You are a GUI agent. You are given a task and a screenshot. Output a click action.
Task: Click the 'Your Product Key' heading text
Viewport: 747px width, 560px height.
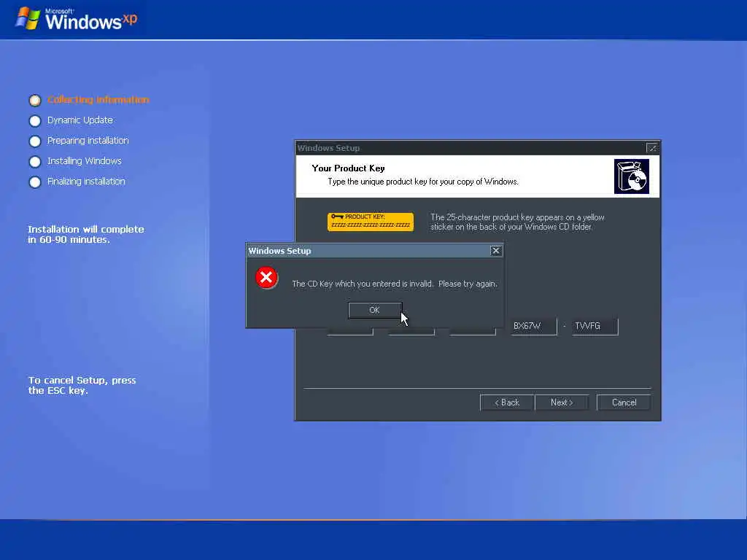pyautogui.click(x=348, y=168)
